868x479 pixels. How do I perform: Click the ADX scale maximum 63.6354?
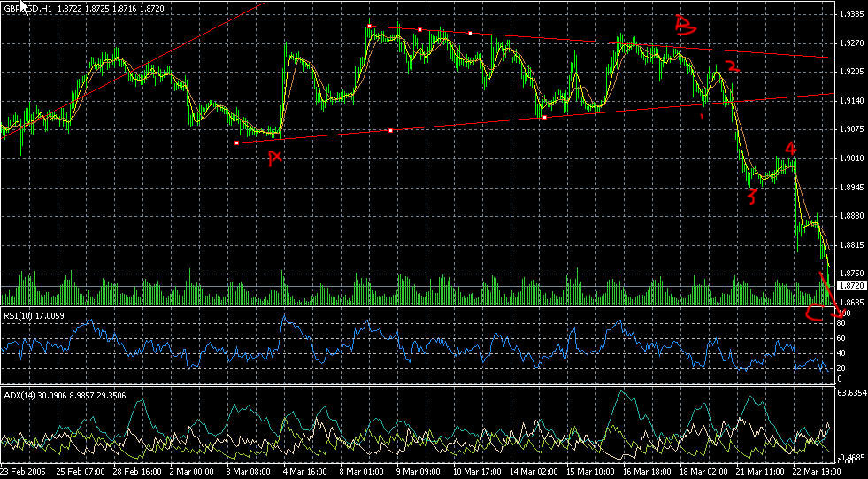(850, 394)
